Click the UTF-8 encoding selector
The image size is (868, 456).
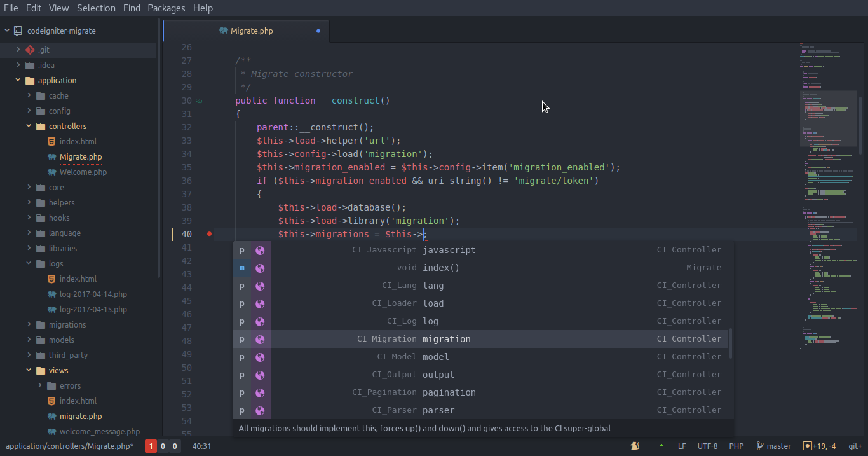point(707,446)
